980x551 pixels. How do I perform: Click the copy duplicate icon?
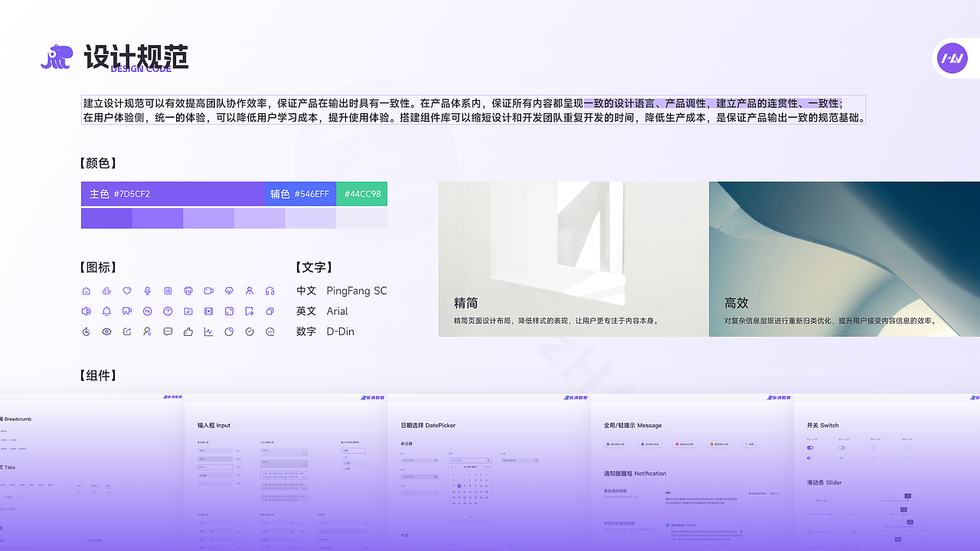click(269, 311)
